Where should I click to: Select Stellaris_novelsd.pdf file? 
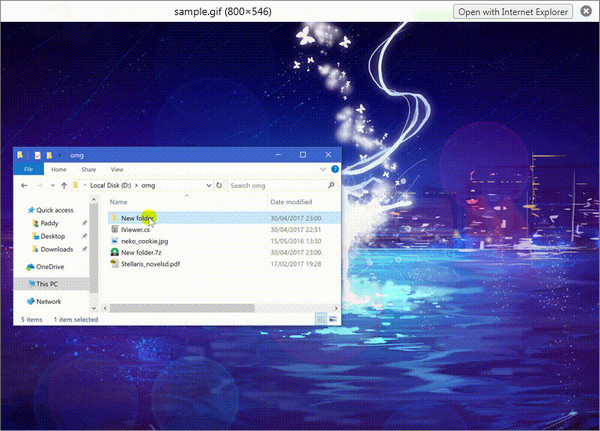click(x=151, y=265)
